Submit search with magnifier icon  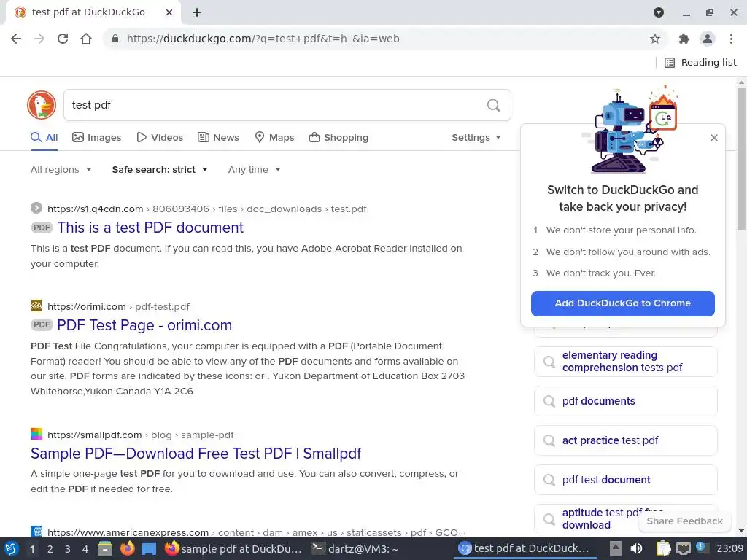point(494,105)
